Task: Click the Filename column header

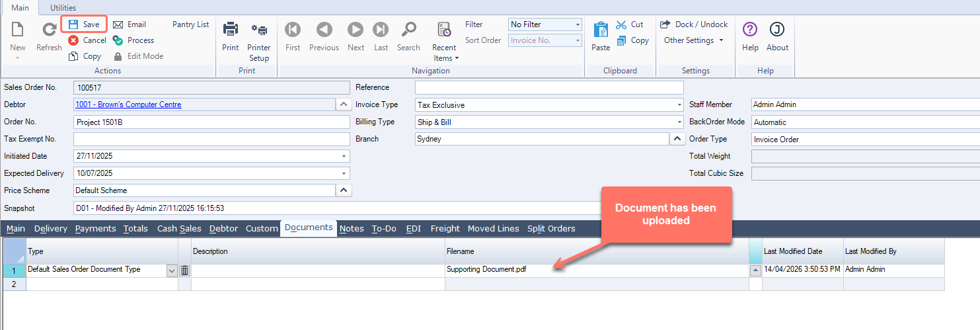Action: coord(597,251)
